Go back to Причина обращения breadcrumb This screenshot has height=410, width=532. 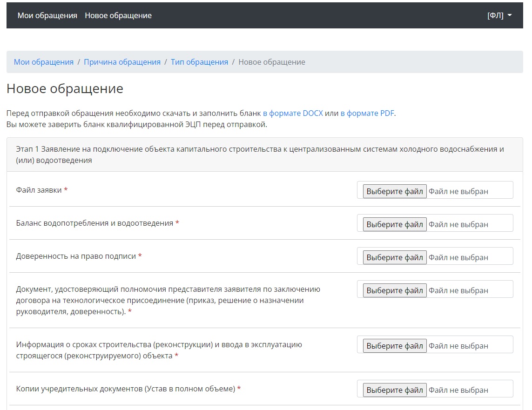coord(122,62)
